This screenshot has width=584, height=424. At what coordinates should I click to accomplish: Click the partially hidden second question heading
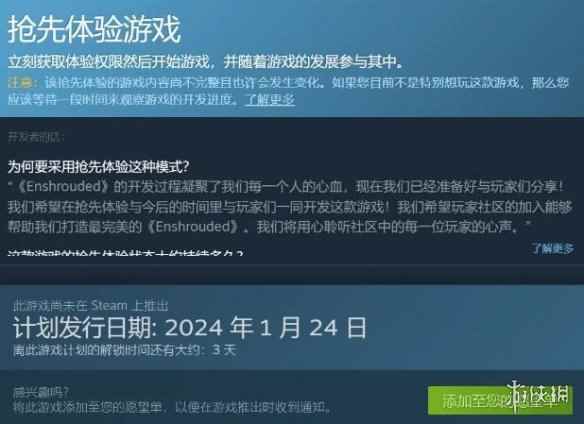126,253
